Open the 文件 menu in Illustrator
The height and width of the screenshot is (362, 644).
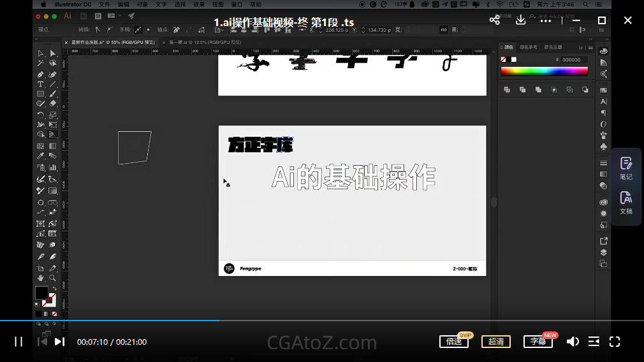pos(105,4)
